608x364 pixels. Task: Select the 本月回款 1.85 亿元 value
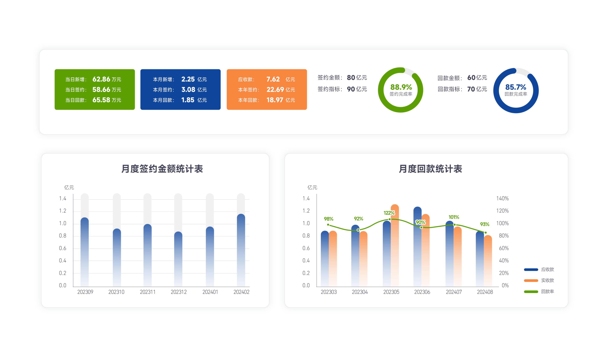(194, 100)
